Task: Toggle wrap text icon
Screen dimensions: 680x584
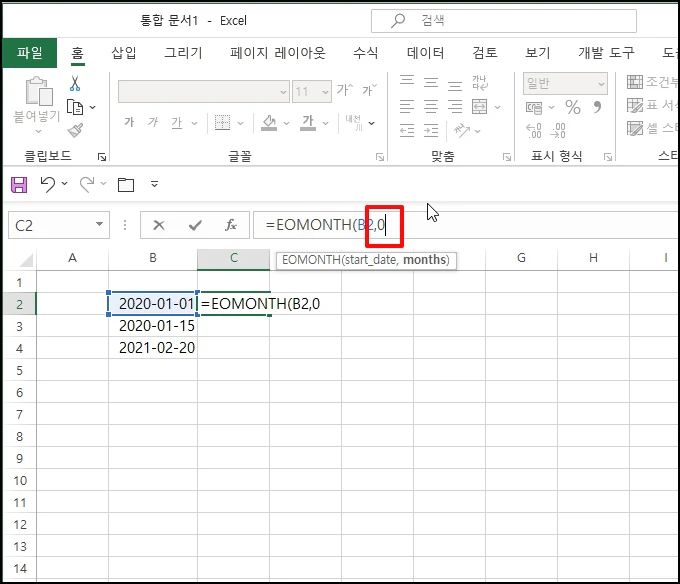Action: tap(480, 82)
